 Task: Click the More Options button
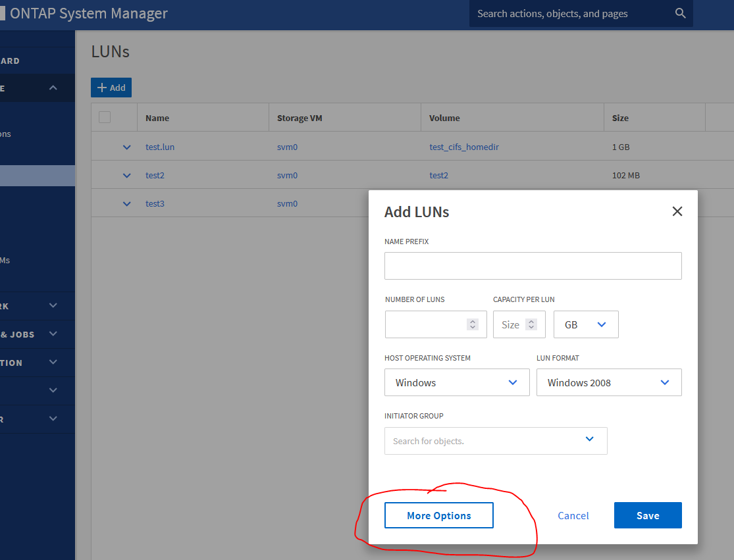pyautogui.click(x=438, y=515)
